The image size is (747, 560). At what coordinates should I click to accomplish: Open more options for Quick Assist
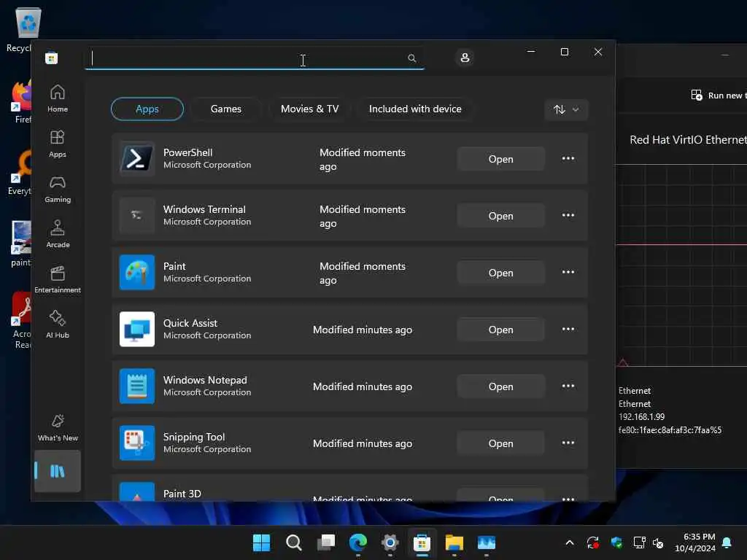click(x=568, y=329)
